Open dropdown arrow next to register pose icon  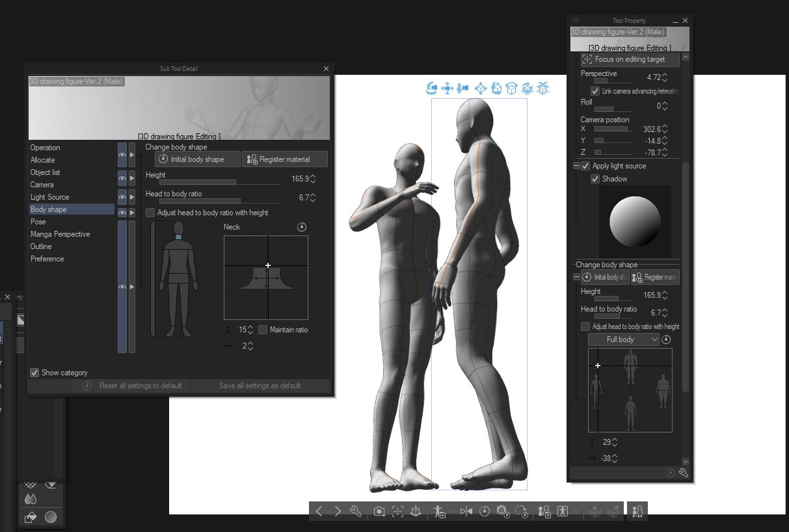click(453, 511)
